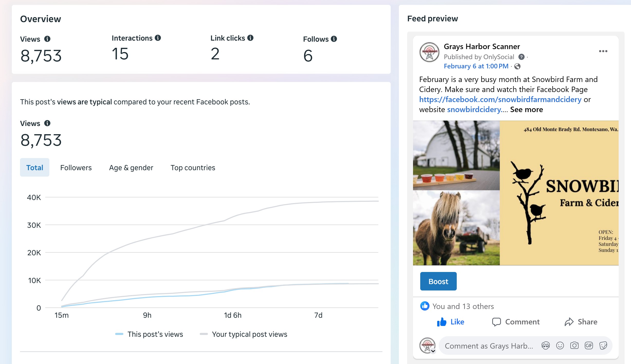Click the info icon next to Interactions

click(x=158, y=38)
